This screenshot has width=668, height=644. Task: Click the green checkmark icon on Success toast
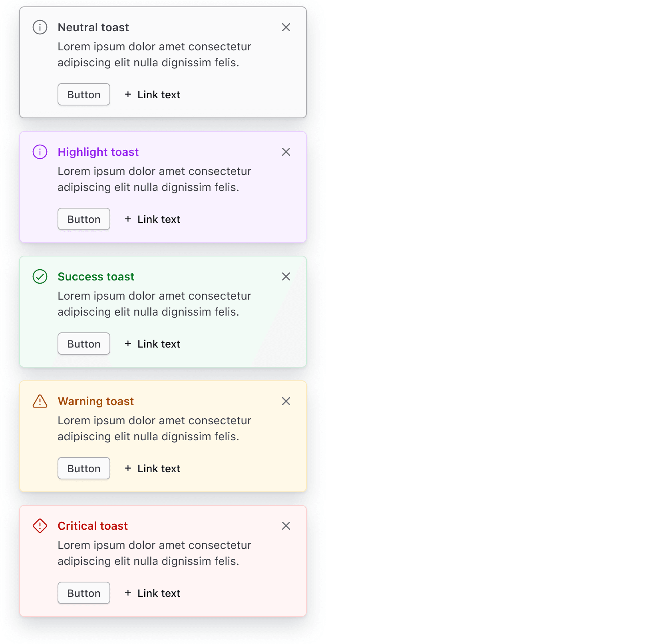[x=40, y=276]
